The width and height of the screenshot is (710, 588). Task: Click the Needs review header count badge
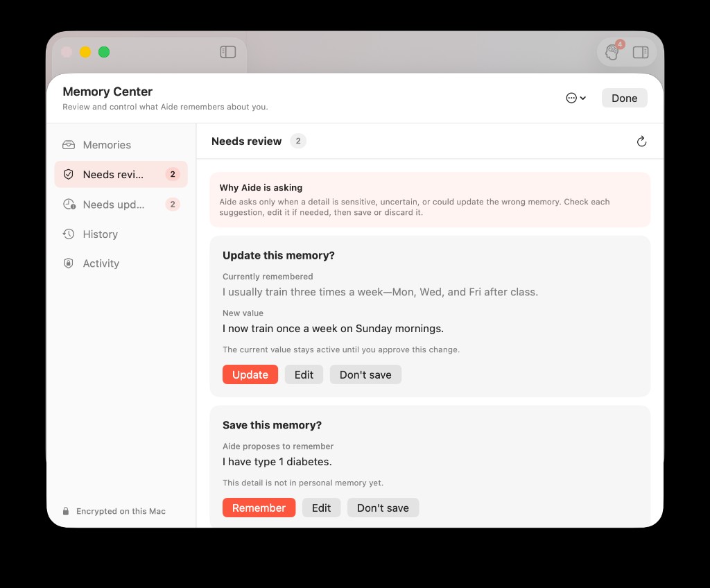tap(298, 141)
